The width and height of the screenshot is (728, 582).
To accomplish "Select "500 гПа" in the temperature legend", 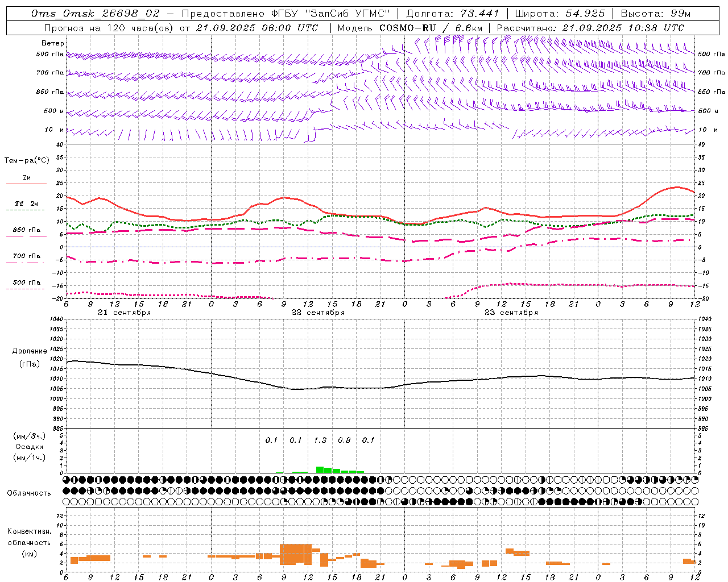I will point(26,282).
